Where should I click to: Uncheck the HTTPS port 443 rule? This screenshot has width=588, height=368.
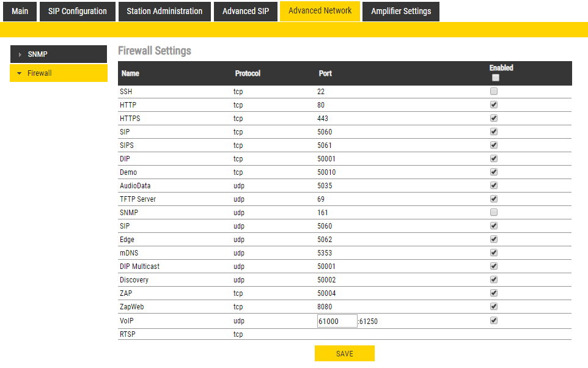(494, 118)
